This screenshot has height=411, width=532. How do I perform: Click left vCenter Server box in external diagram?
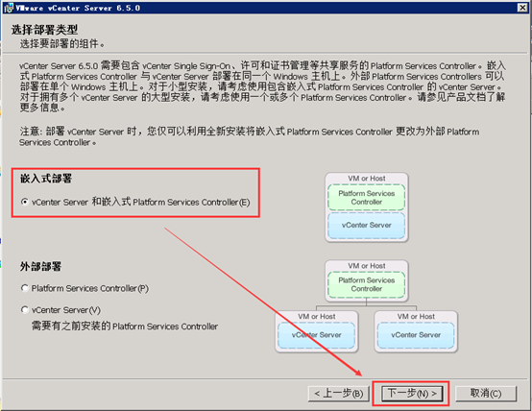coord(317,335)
